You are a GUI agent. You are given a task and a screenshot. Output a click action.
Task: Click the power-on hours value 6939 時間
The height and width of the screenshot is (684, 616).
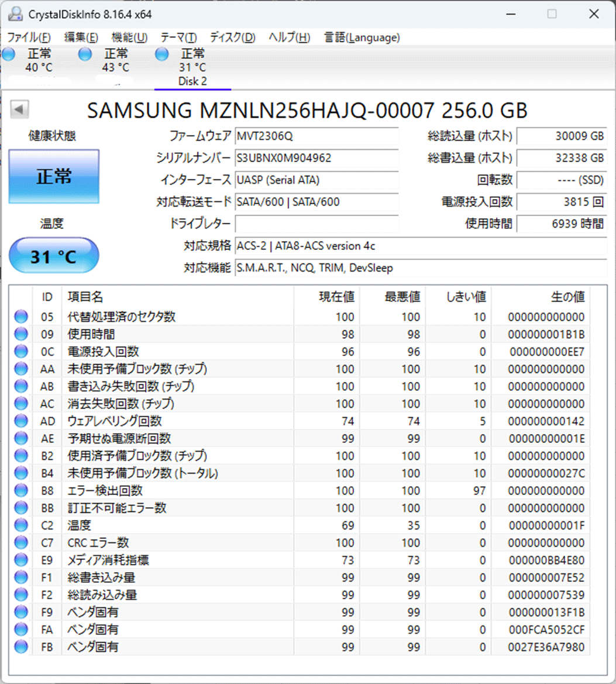[x=562, y=224]
